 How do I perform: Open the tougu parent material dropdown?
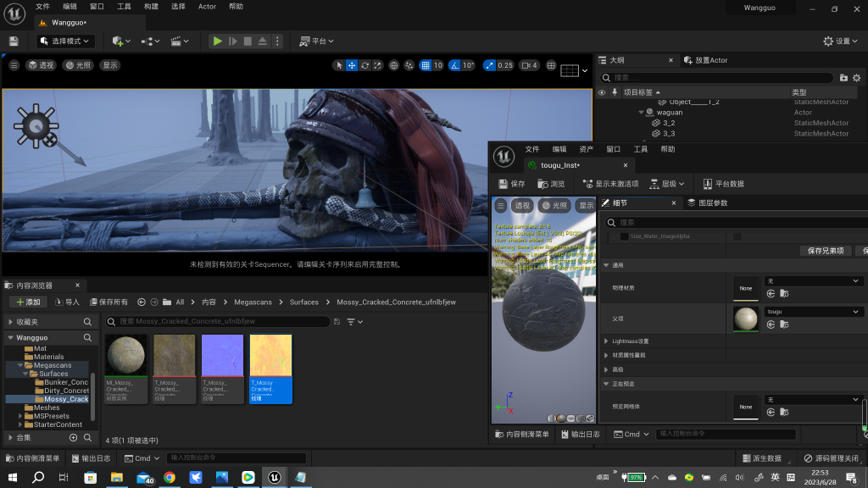[813, 312]
